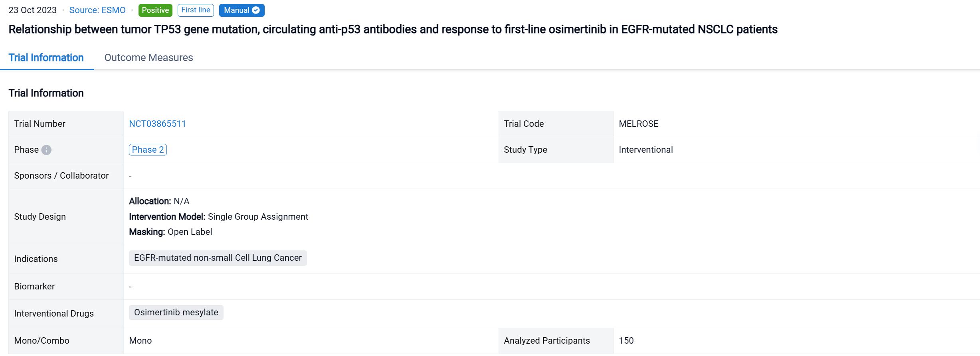Click the Positive status badge
This screenshot has height=356, width=980.
click(x=155, y=10)
